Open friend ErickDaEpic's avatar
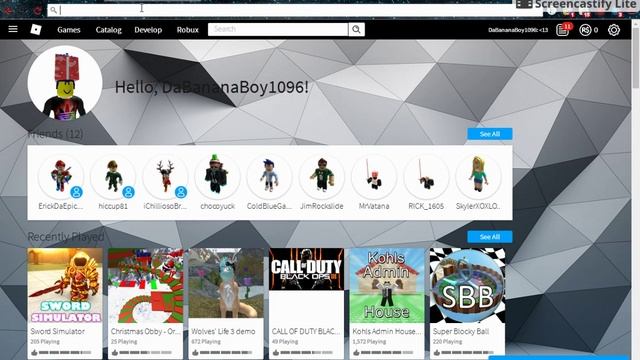 (x=61, y=176)
